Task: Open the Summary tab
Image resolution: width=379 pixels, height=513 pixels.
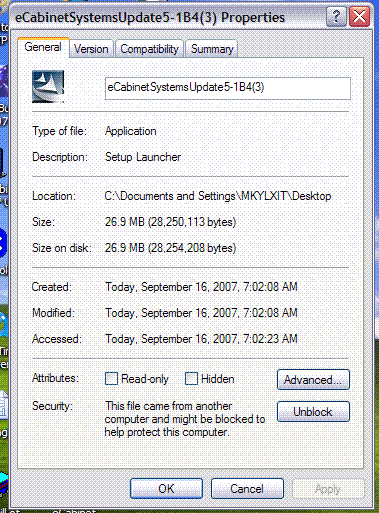Action: click(212, 49)
